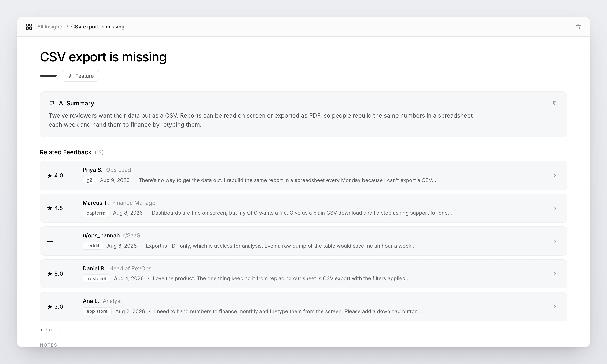Click the AI Summary flag icon
The width and height of the screenshot is (607, 364).
(52, 103)
